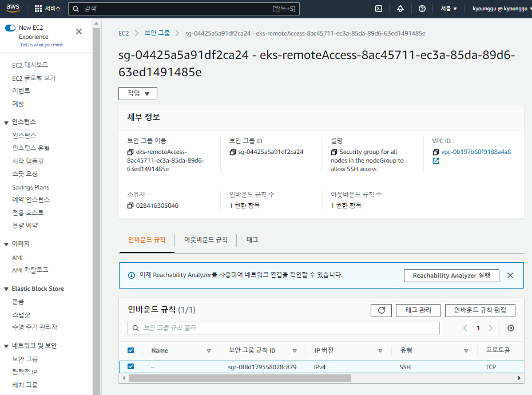Image resolution: width=532 pixels, height=395 pixels.
Task: Sort by Name column arrow
Action: coord(209,351)
